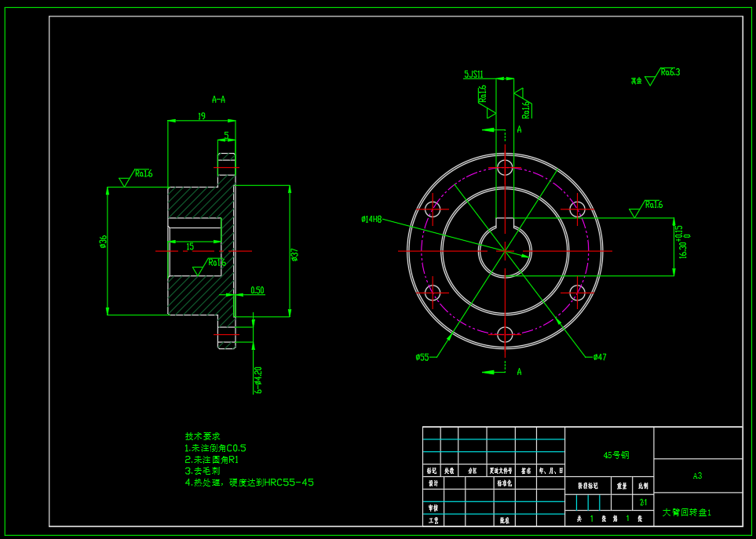Select the ø55 diameter leader text
Image resolution: width=756 pixels, height=539 pixels.
click(x=422, y=357)
